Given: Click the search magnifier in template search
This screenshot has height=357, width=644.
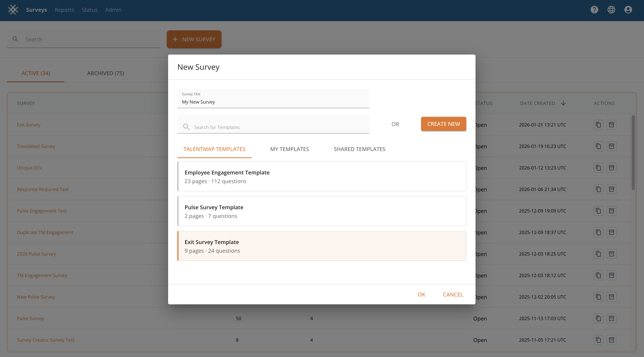Looking at the screenshot, I should (186, 127).
